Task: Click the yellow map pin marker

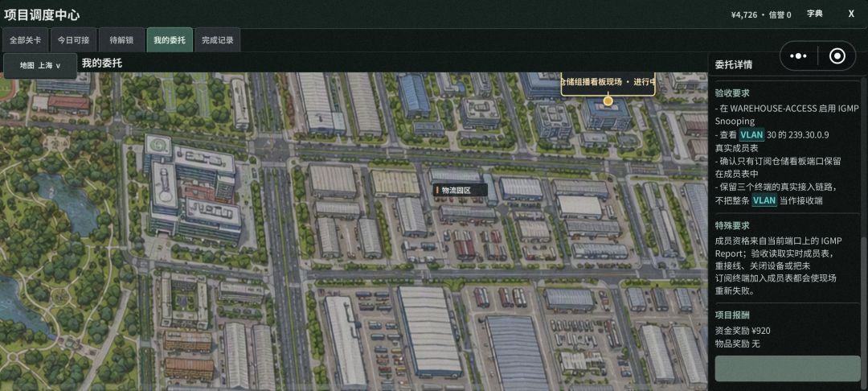Action: pyautogui.click(x=608, y=101)
